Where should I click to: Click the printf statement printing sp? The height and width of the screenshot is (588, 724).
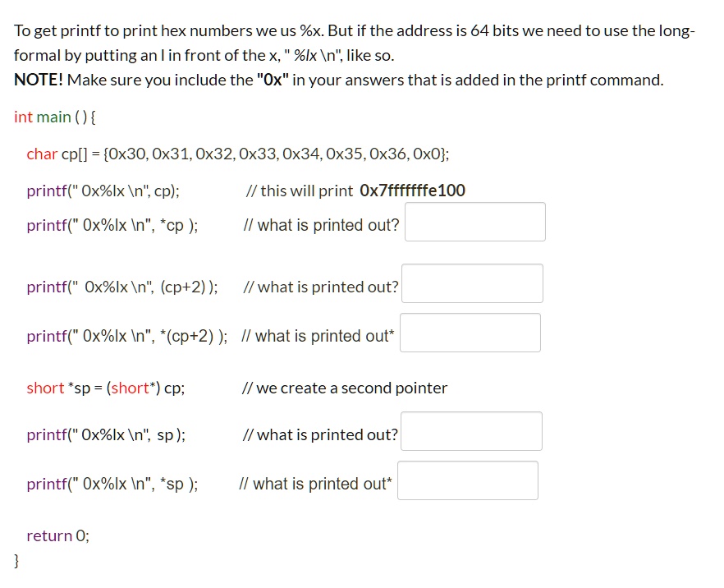tap(106, 434)
